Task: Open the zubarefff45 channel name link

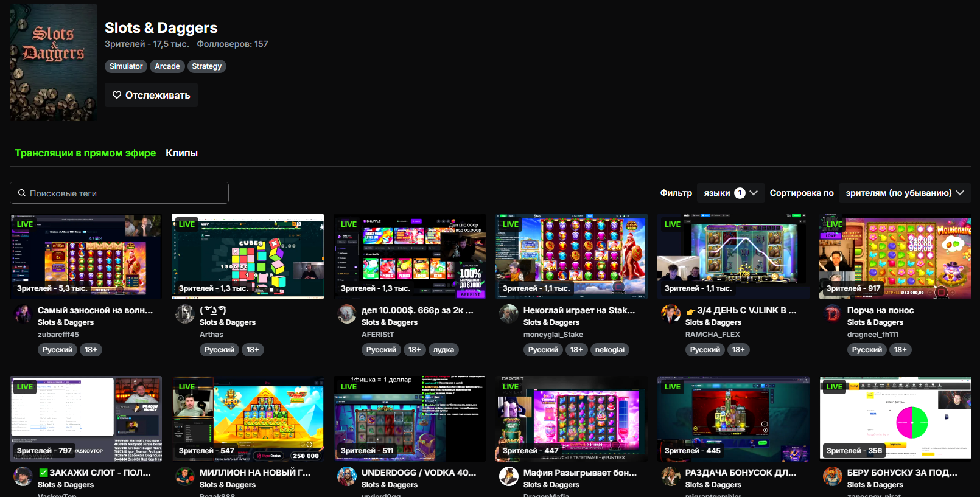Action: 58,335
